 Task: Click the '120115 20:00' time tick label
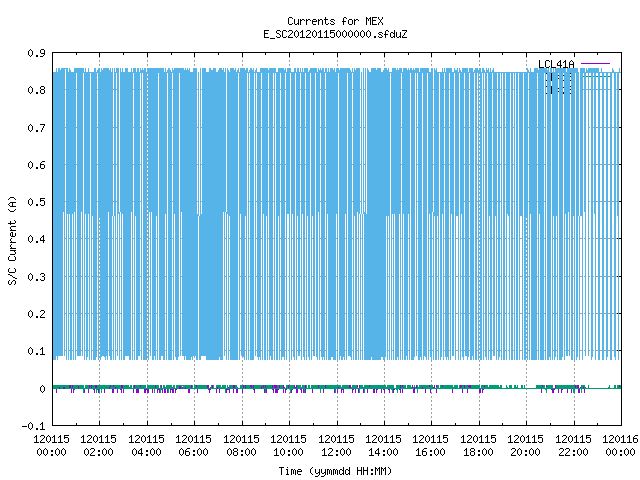pyautogui.click(x=525, y=446)
